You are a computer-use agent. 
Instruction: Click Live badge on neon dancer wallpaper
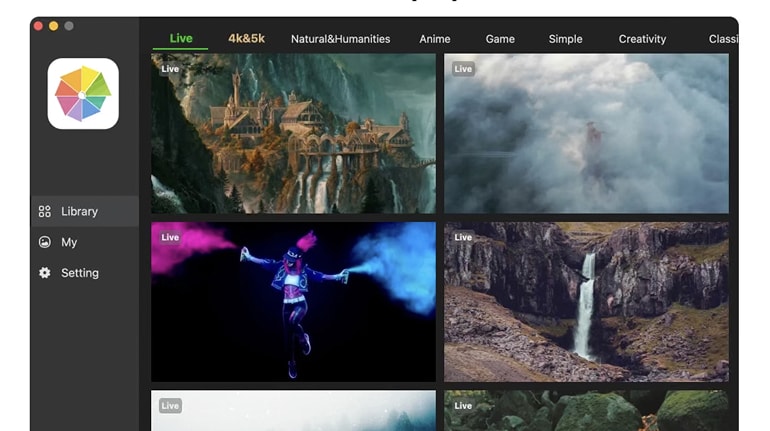click(170, 237)
